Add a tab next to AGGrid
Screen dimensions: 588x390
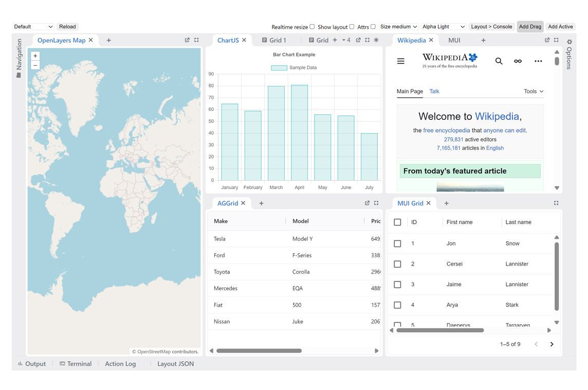coord(262,203)
